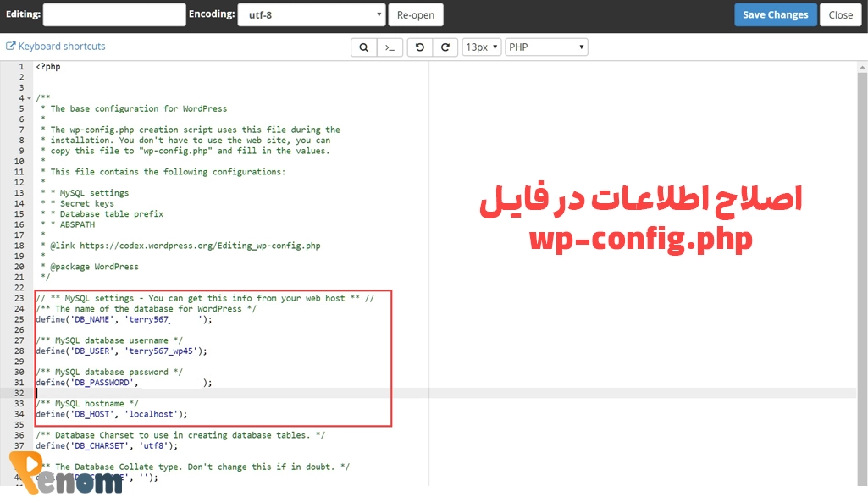Click the 'terry567_wp45' DB_USER value

164,351
